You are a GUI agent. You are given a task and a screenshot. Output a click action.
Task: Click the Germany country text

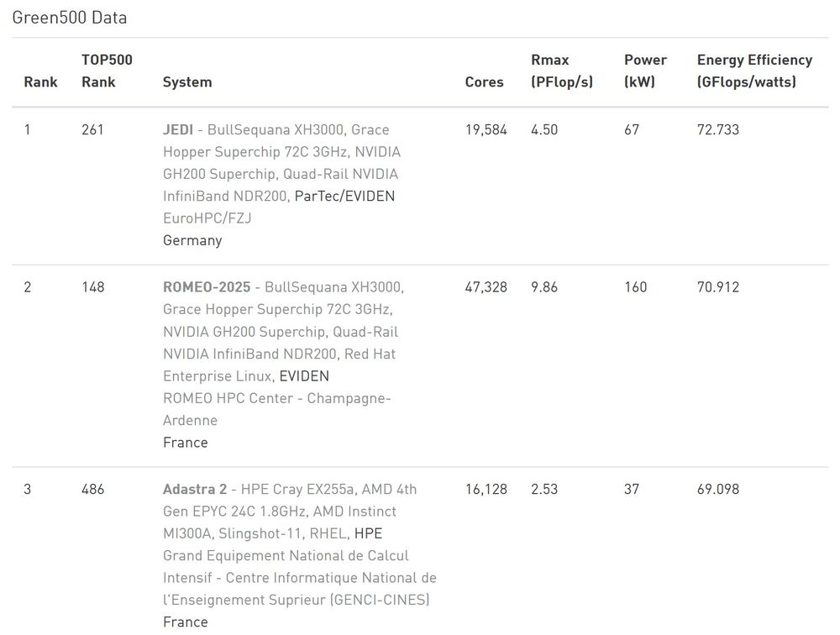[x=192, y=240]
